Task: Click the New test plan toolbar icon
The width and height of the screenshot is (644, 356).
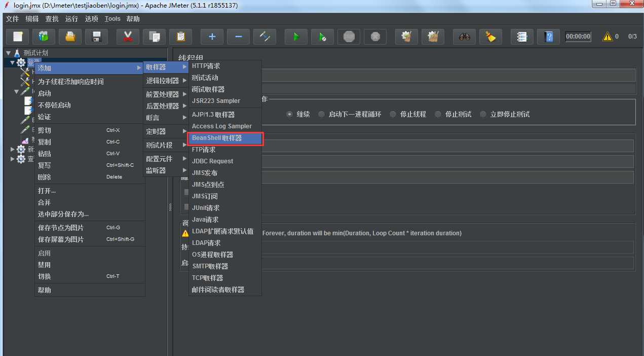Action: point(18,37)
